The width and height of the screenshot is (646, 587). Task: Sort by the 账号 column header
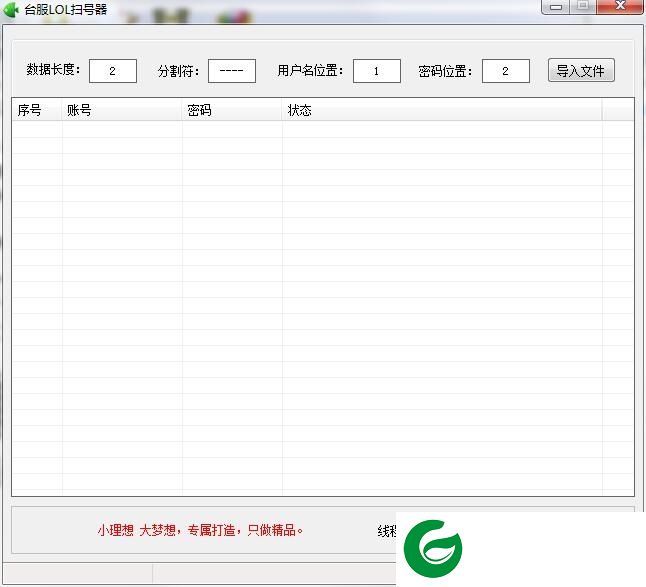pos(122,110)
